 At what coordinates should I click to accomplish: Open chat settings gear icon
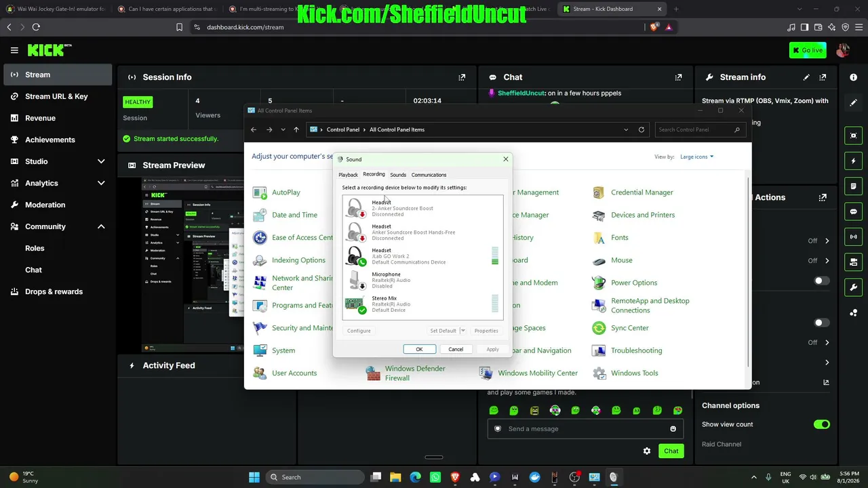(x=647, y=451)
